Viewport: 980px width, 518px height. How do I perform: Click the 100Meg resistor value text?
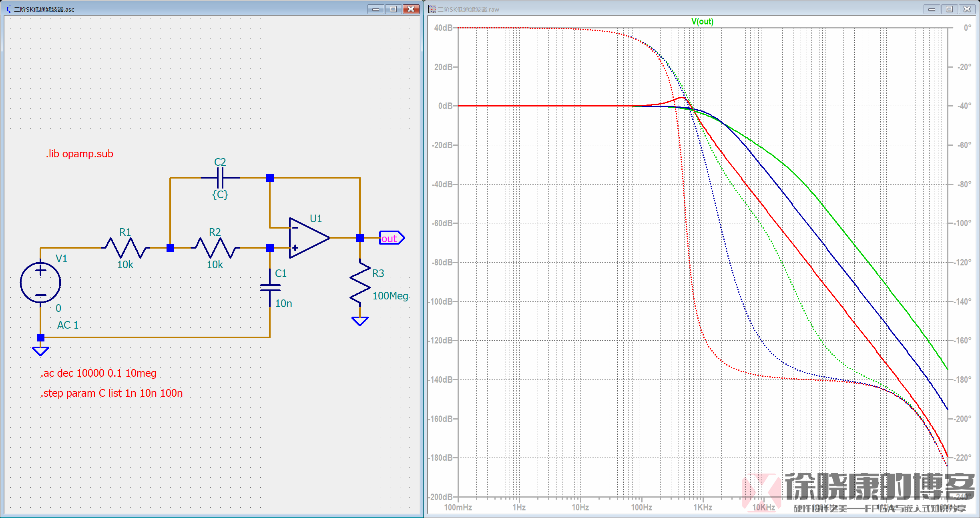point(390,296)
